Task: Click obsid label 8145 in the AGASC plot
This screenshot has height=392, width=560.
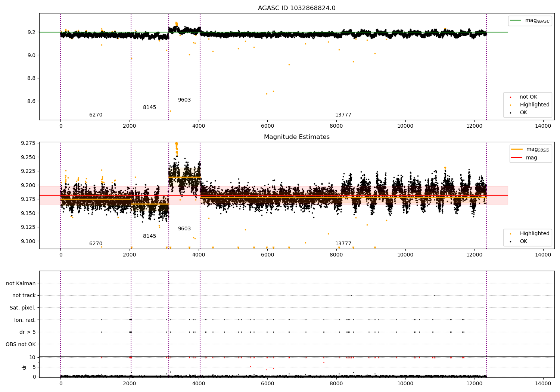Action: tap(149, 108)
